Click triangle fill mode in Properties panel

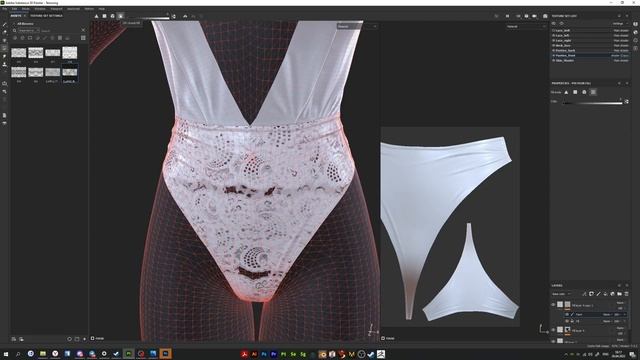click(x=566, y=92)
